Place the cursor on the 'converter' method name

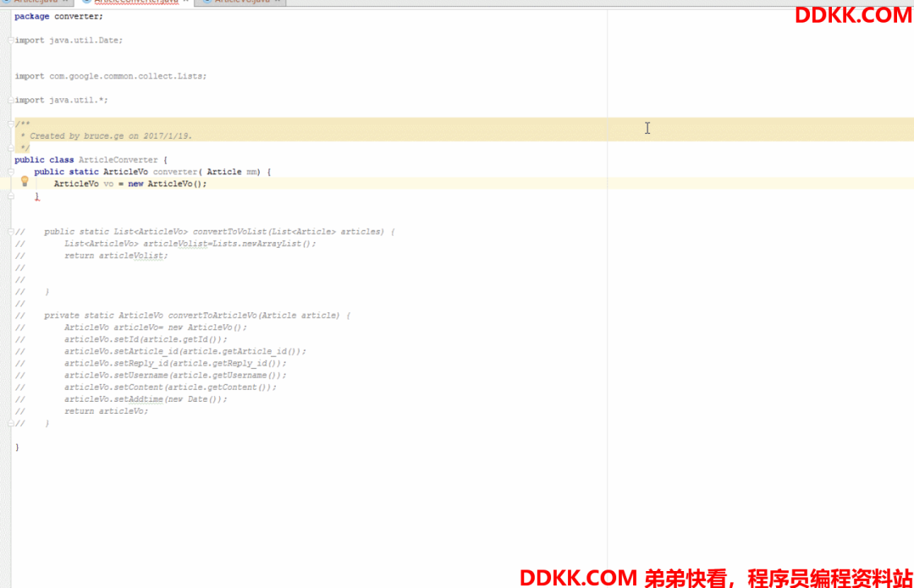[x=175, y=172]
